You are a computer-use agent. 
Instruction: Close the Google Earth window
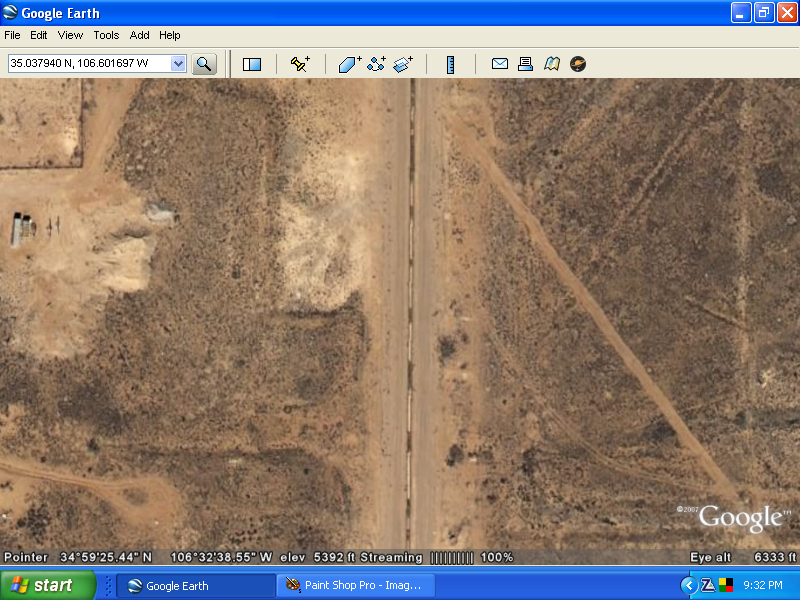coord(787,13)
